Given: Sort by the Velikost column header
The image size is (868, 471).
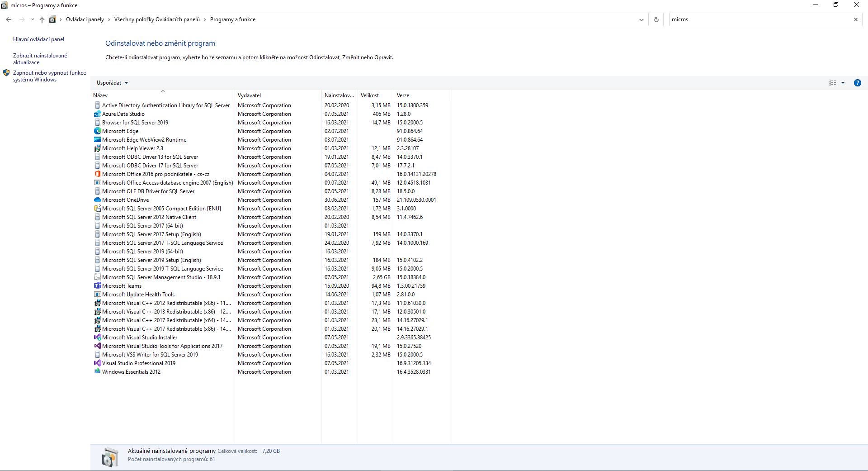Looking at the screenshot, I should pos(376,95).
